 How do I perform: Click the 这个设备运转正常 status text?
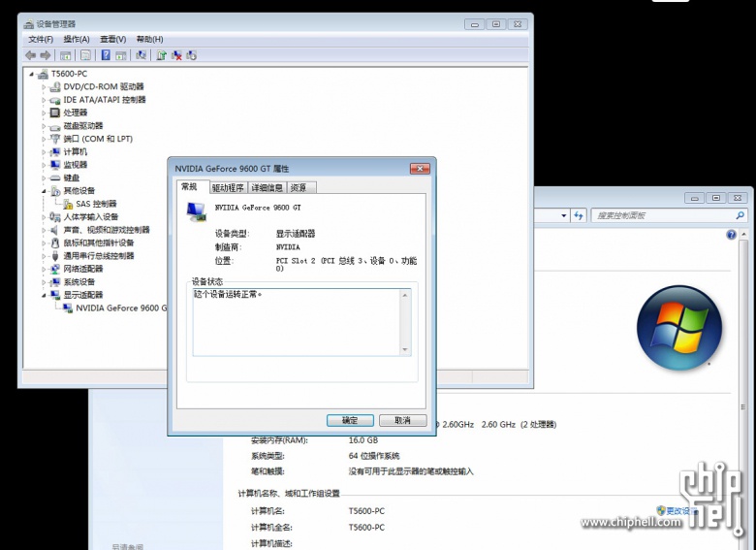[x=228, y=294]
